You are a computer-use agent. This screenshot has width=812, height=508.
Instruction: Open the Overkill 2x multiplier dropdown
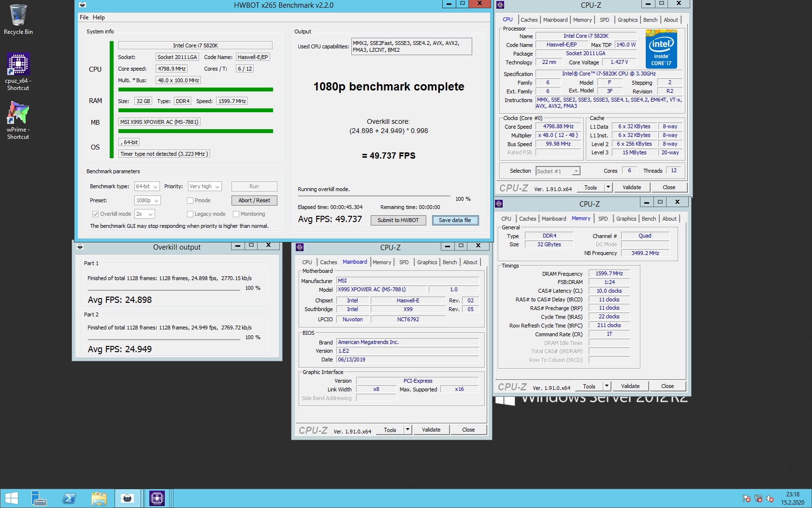pyautogui.click(x=145, y=214)
